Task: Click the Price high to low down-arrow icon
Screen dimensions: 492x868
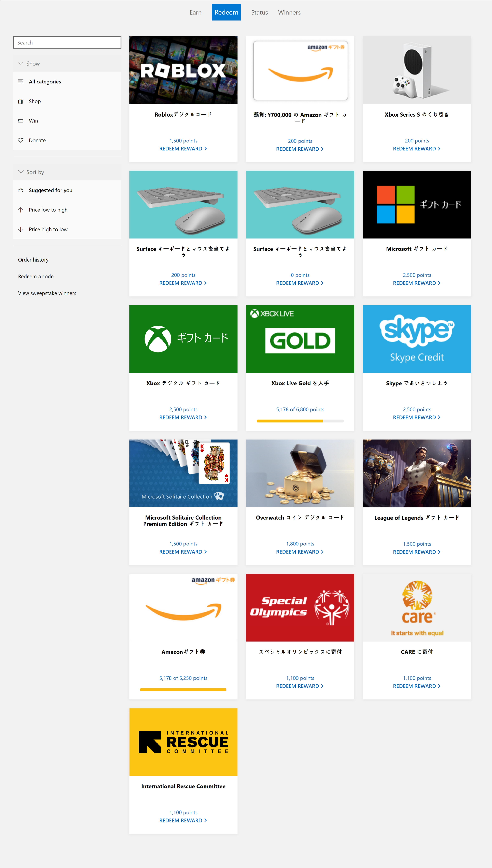Action: coord(21,230)
